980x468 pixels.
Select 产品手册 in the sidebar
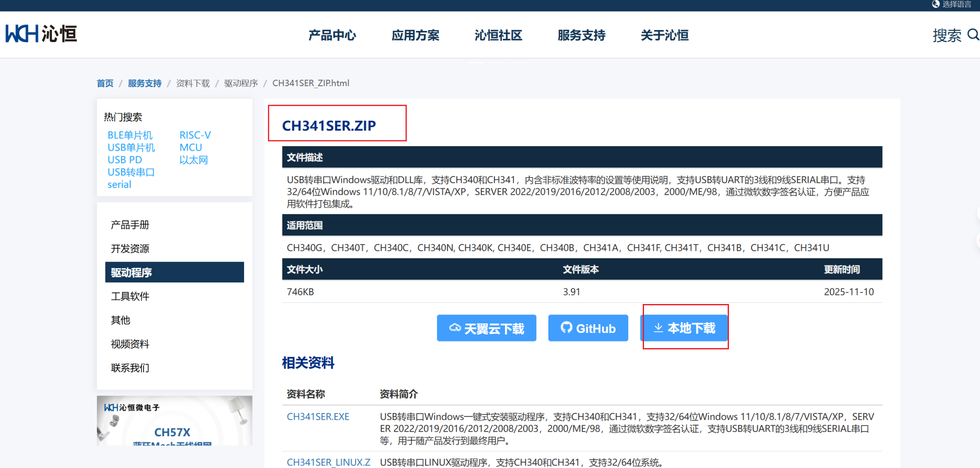click(x=130, y=225)
